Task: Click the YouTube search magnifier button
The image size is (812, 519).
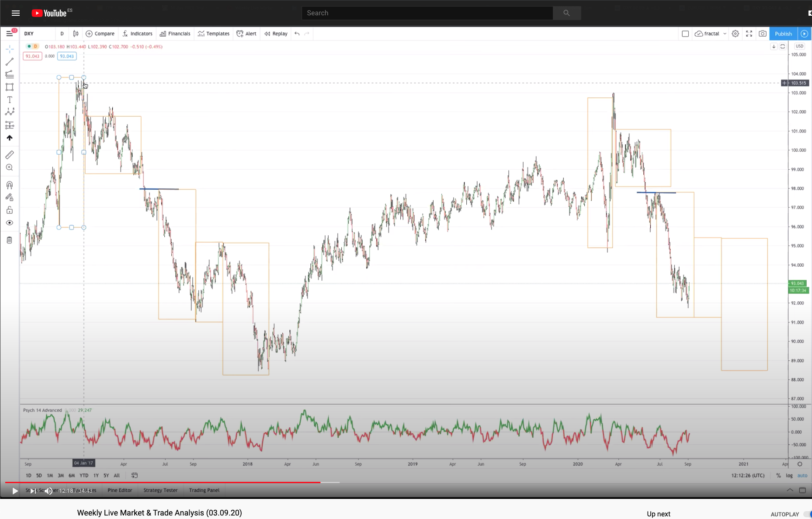Action: [566, 13]
